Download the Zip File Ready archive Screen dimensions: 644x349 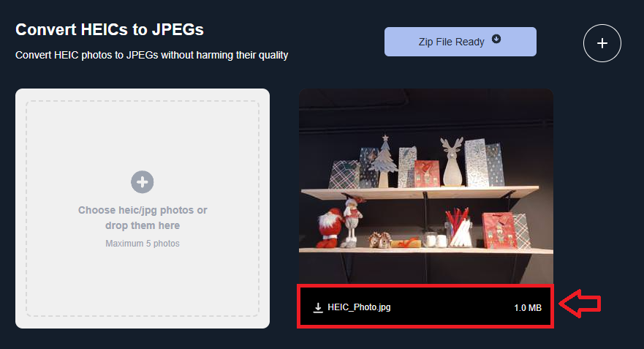[x=461, y=42]
